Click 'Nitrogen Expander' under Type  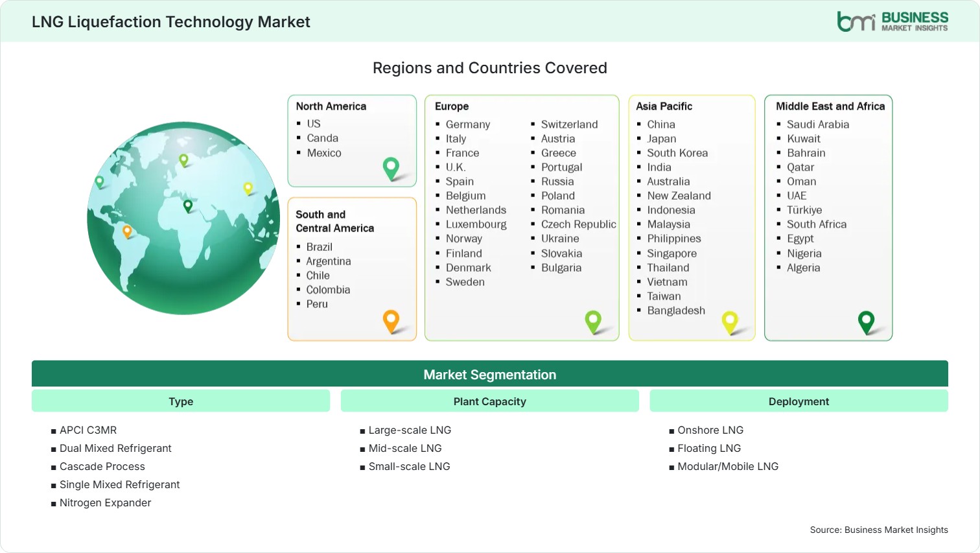coord(105,502)
